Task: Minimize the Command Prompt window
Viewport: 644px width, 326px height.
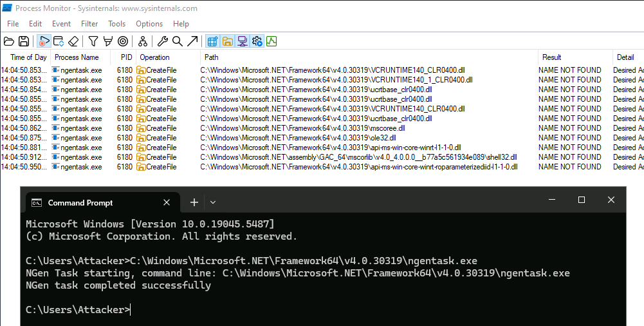Action: click(551, 200)
